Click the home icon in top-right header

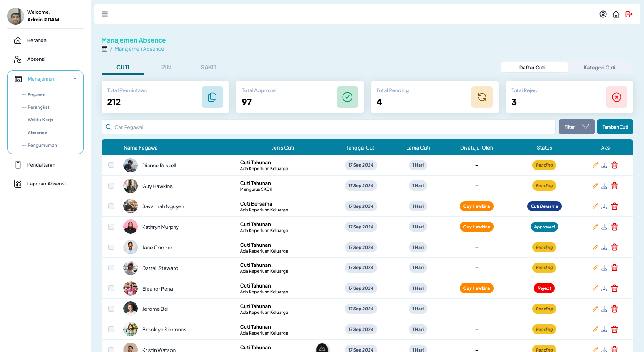click(x=616, y=14)
